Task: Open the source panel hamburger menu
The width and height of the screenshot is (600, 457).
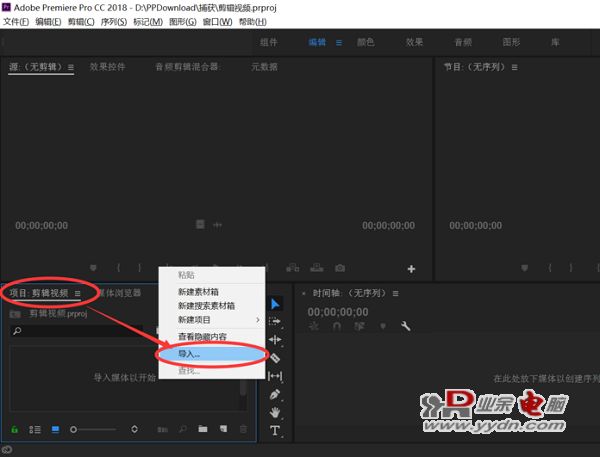Action: 71,67
